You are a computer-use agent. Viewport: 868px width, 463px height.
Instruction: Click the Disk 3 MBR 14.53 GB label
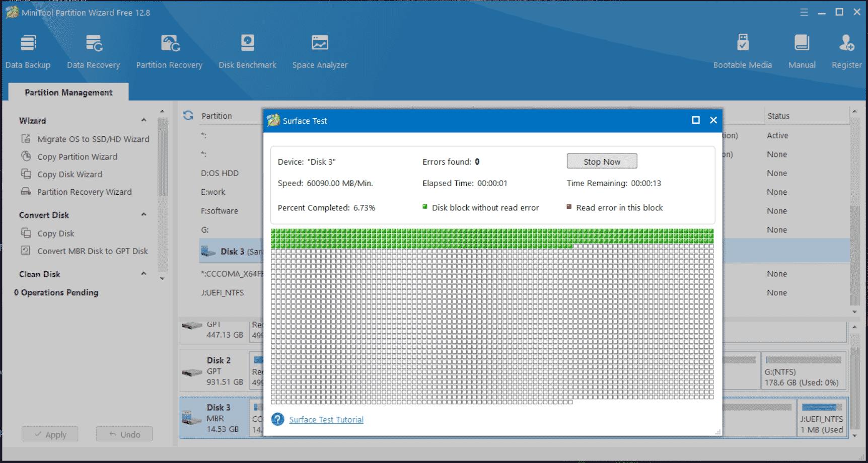[x=222, y=418]
